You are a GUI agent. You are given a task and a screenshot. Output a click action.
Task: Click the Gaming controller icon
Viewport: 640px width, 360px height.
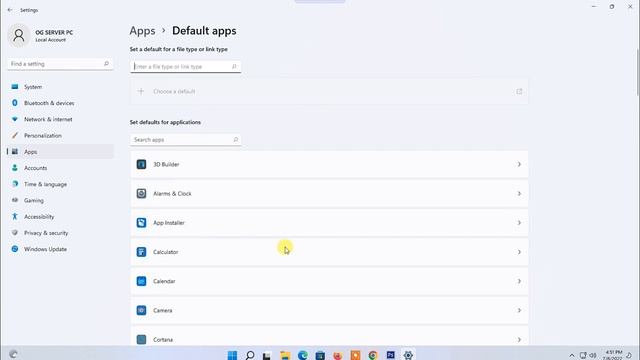coord(15,200)
